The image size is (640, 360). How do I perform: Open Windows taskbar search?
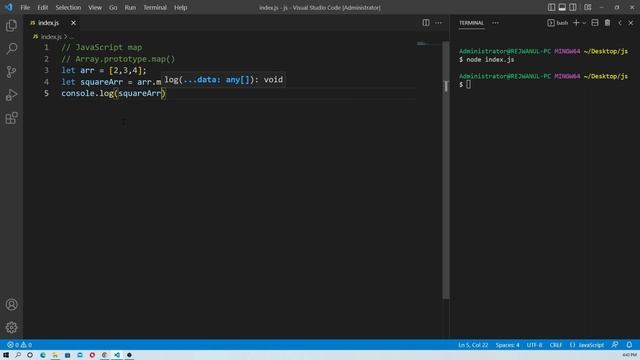(x=18, y=355)
